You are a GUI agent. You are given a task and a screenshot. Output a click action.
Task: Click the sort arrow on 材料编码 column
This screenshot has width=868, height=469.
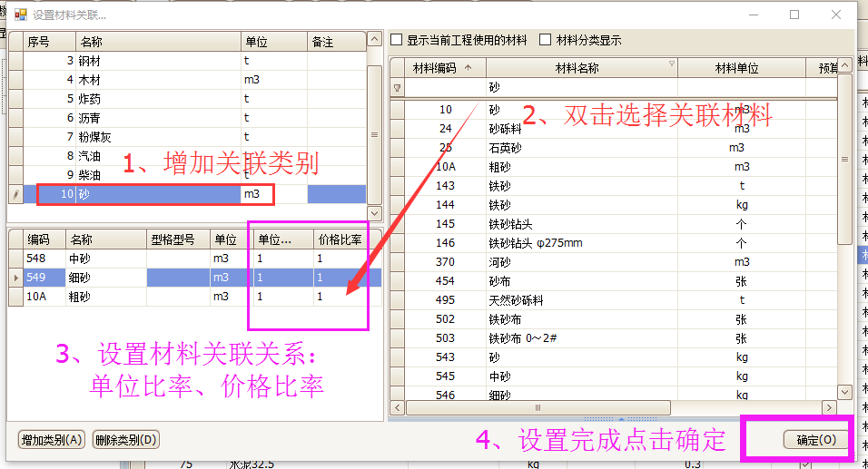(469, 68)
